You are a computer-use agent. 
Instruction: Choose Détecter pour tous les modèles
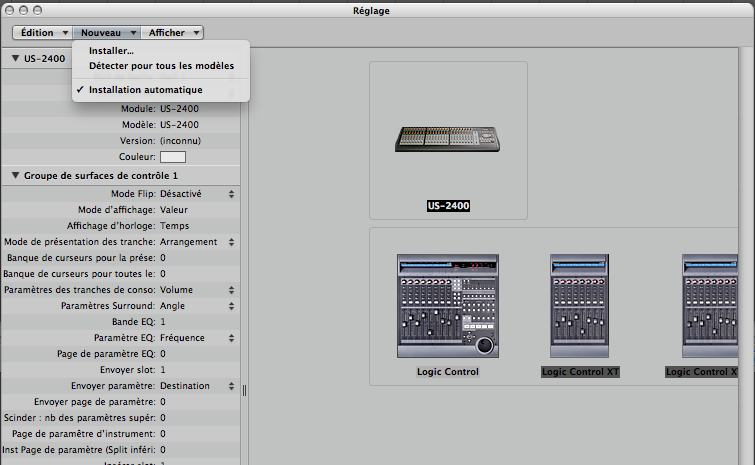click(x=161, y=65)
